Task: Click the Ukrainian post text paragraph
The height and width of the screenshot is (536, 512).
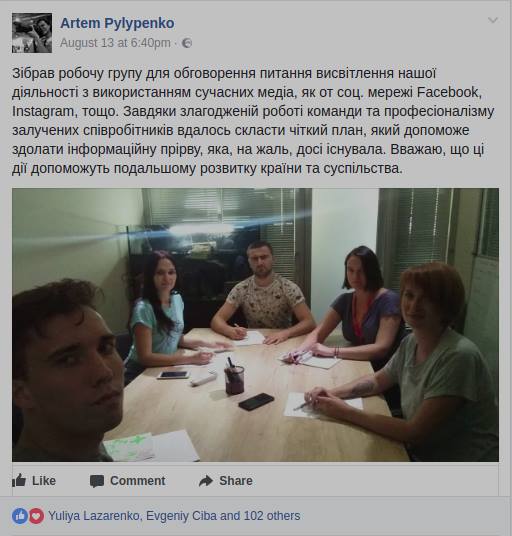Action: click(253, 121)
